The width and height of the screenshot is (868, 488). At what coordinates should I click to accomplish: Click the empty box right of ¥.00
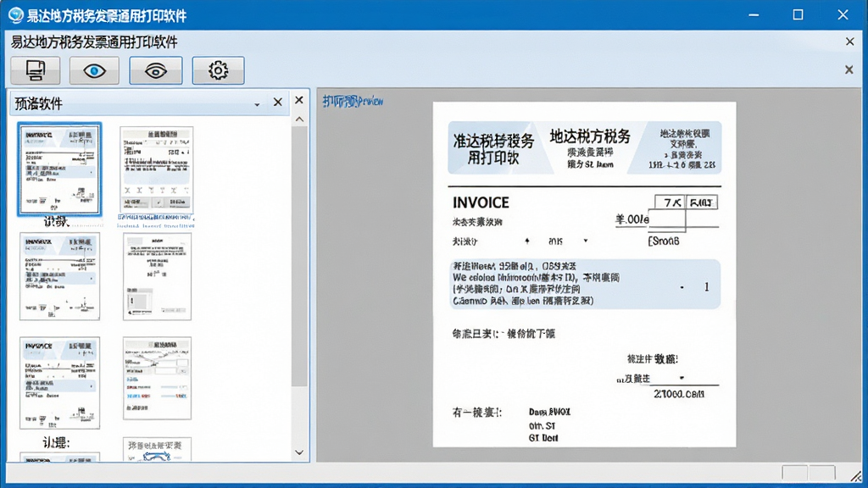click(x=667, y=220)
